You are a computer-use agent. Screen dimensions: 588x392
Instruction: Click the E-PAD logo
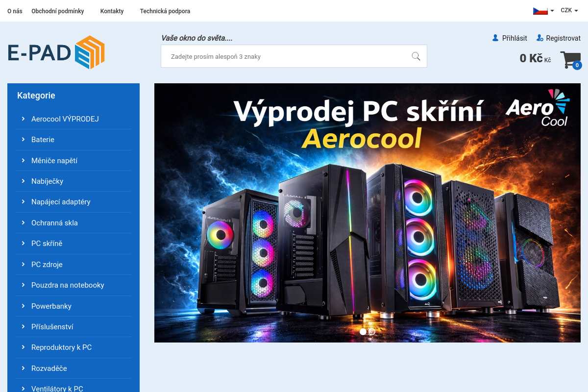pyautogui.click(x=56, y=52)
